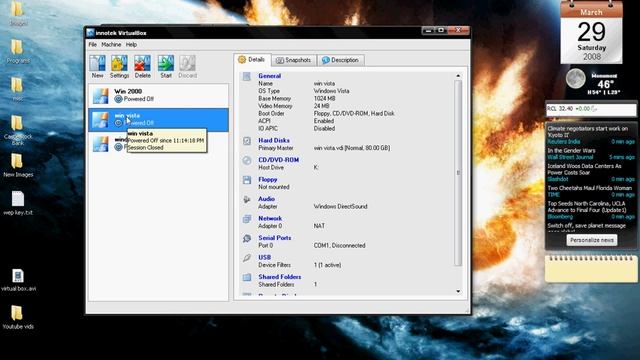Screen dimensions: 640x360
Task: Click the USB section icon
Action: tap(247, 258)
